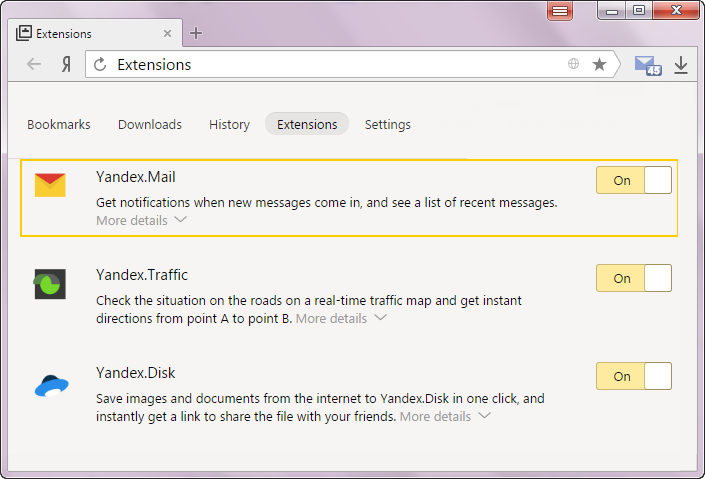This screenshot has width=705, height=479.
Task: Click the Yandex.Traffic description about real-time map
Action: [x=308, y=309]
